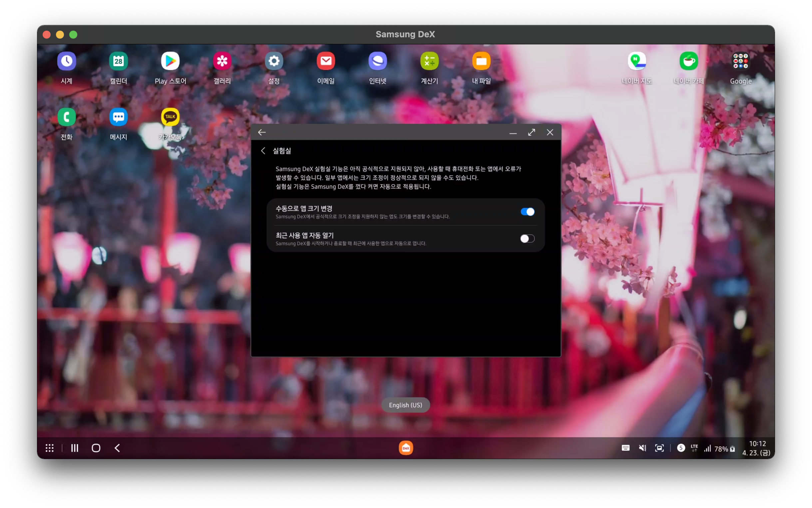The height and width of the screenshot is (508, 812).
Task: Go back using chevron beside 실험실
Action: (263, 151)
